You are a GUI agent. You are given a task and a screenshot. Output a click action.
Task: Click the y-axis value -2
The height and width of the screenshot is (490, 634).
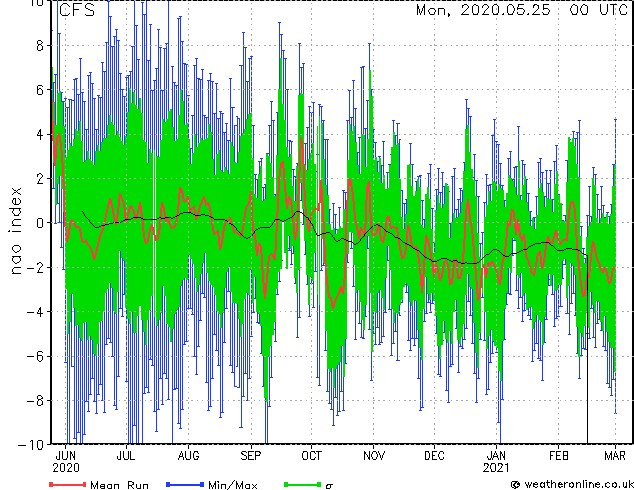(x=35, y=267)
